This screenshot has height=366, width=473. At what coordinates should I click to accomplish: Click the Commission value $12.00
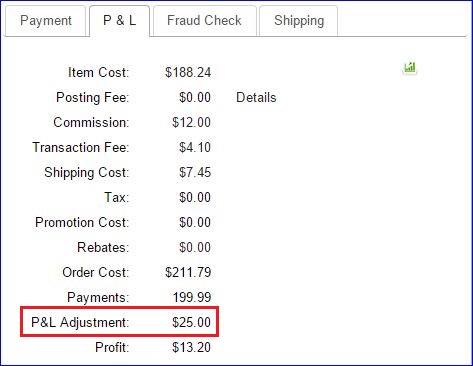191,122
